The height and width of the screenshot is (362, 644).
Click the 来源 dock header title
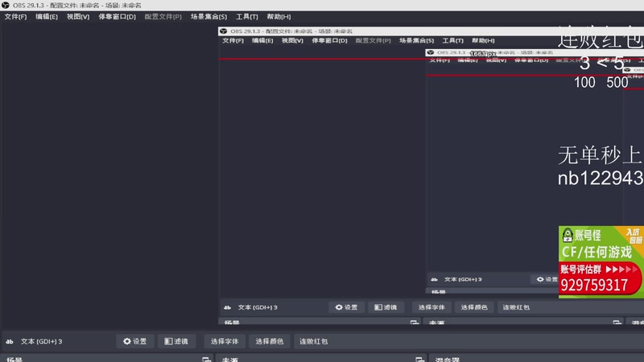(230, 360)
